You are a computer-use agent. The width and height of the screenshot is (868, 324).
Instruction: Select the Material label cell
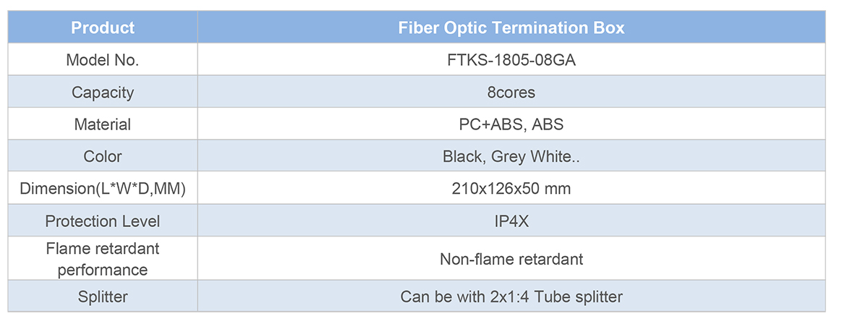pyautogui.click(x=103, y=124)
